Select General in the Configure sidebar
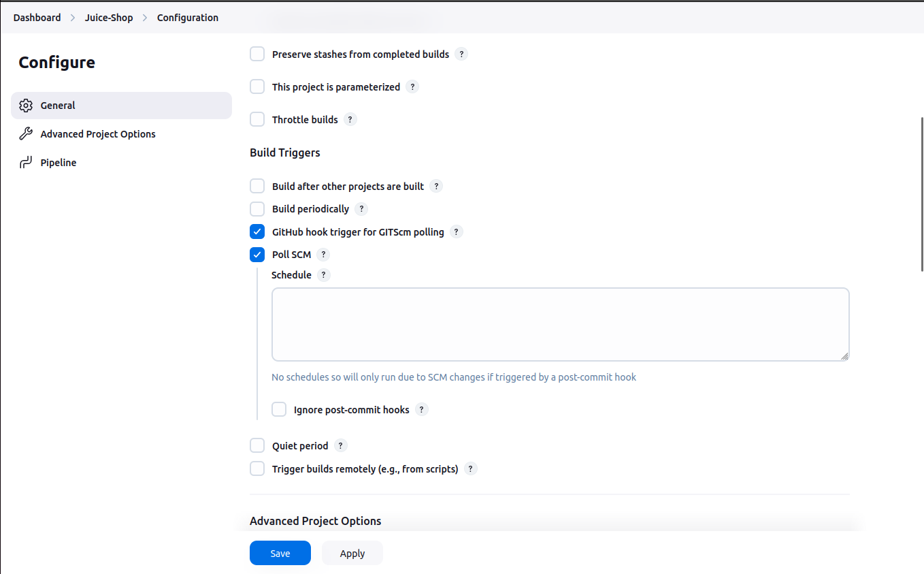The width and height of the screenshot is (924, 574). point(121,106)
